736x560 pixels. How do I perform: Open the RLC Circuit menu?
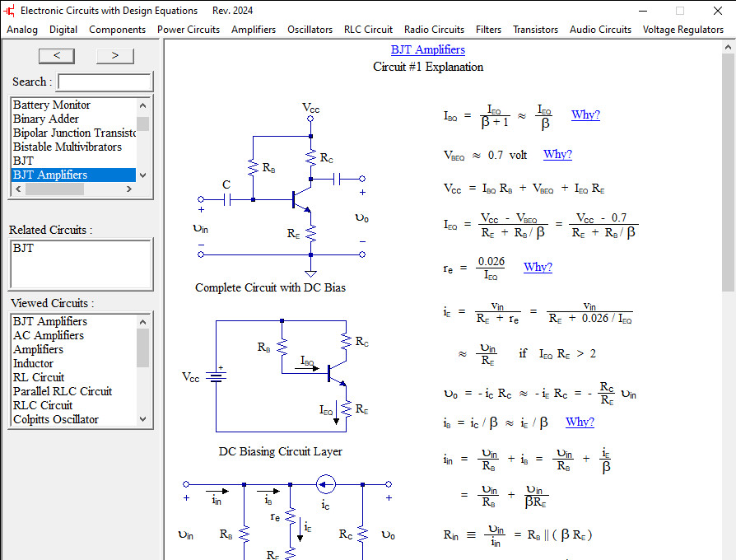(368, 30)
